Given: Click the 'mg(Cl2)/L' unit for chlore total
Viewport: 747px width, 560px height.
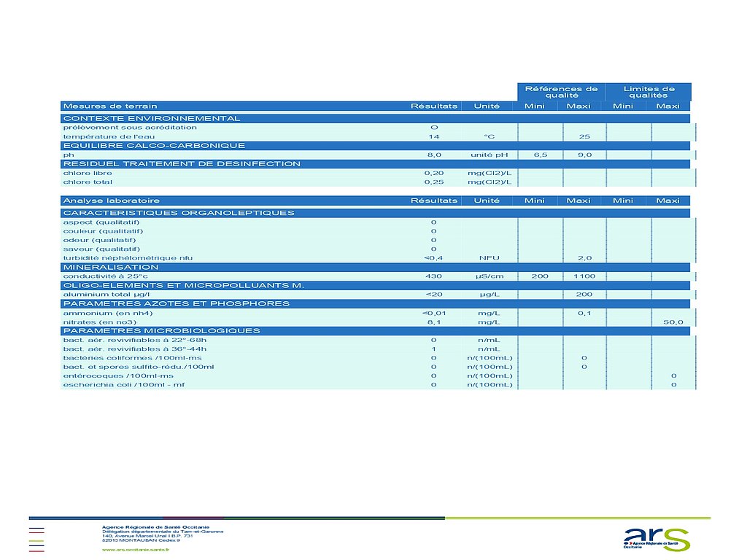Looking at the screenshot, I should click(x=489, y=182).
